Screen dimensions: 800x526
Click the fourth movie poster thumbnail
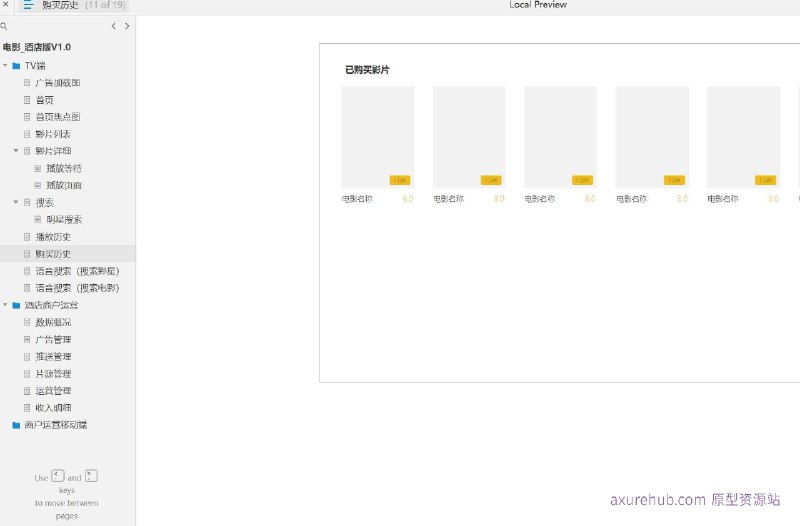pyautogui.click(x=652, y=138)
